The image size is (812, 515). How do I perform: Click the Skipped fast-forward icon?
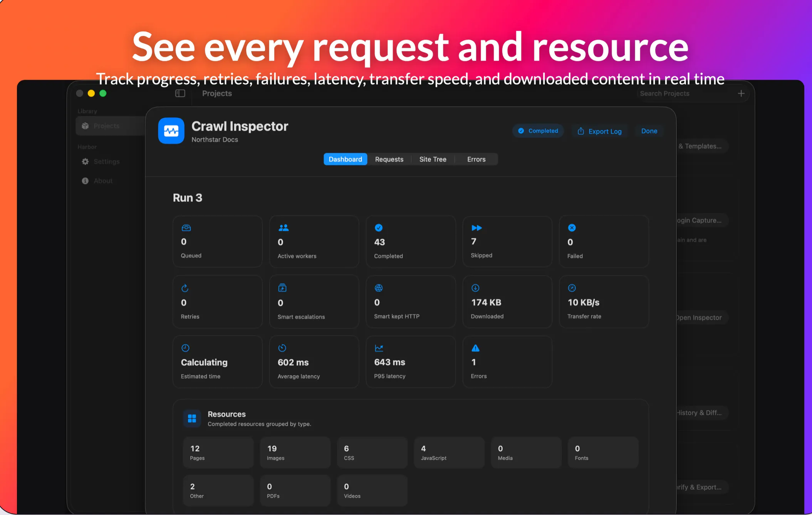tap(476, 228)
